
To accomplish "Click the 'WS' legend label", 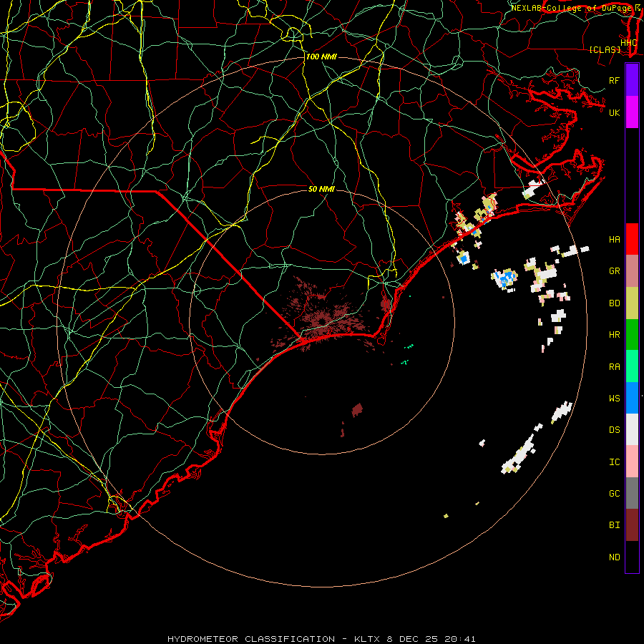I will pos(614,399).
